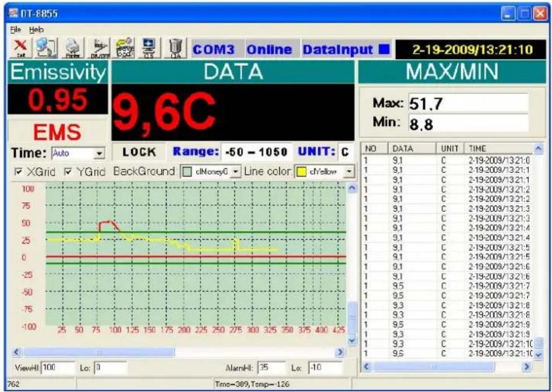Click the data table scrollbar up arrow
Viewport: 552px width, 392px height.
point(539,149)
